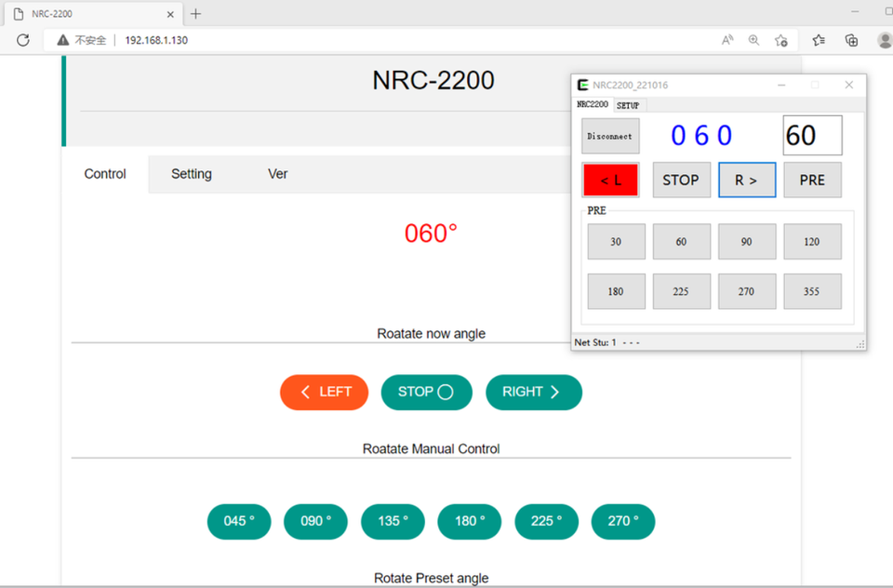The image size is (893, 588).
Task: Toggle the Disconnect connection button
Action: pyautogui.click(x=609, y=136)
